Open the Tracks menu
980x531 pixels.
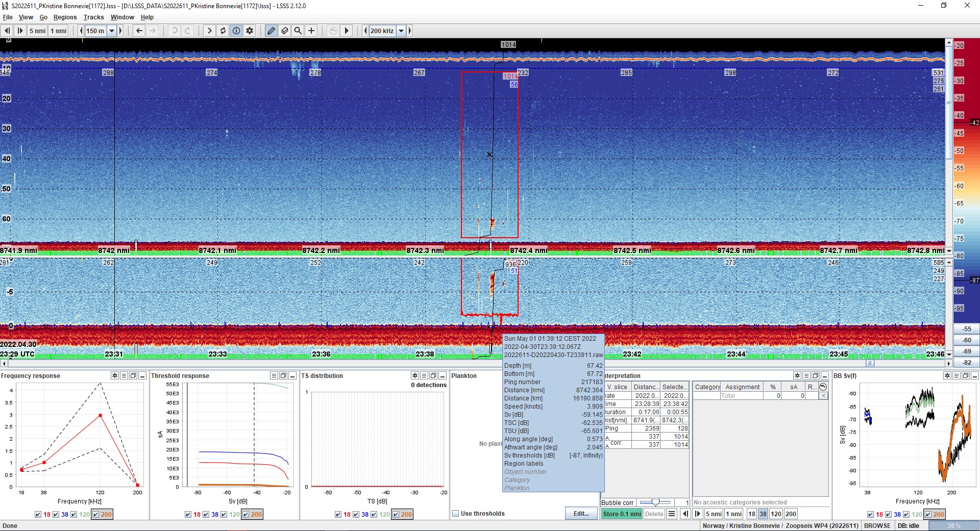(93, 17)
